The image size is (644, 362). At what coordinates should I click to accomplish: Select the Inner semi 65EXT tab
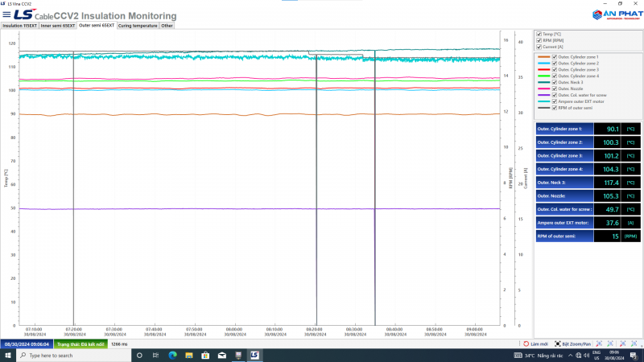click(58, 25)
